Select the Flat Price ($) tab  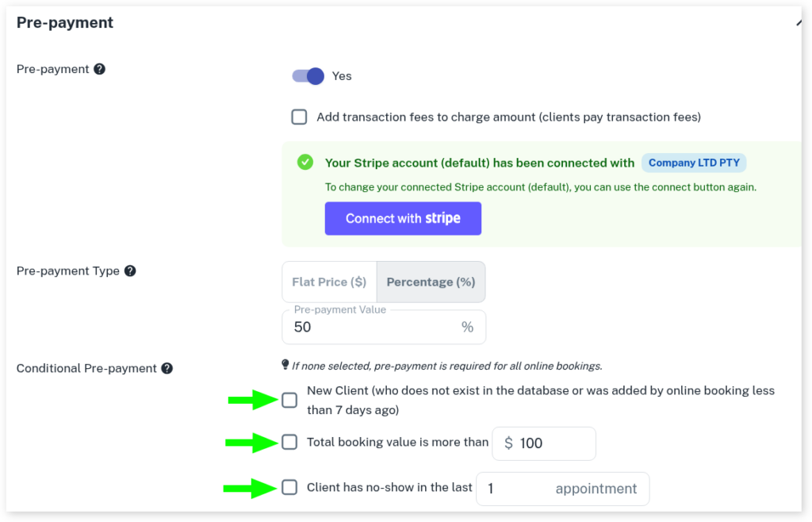coord(329,282)
